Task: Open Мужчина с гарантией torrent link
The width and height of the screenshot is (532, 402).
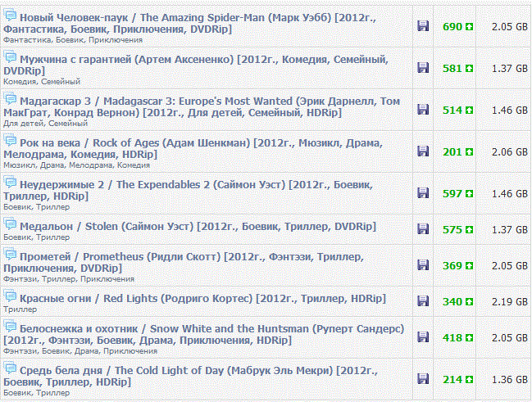Action: pos(196,65)
